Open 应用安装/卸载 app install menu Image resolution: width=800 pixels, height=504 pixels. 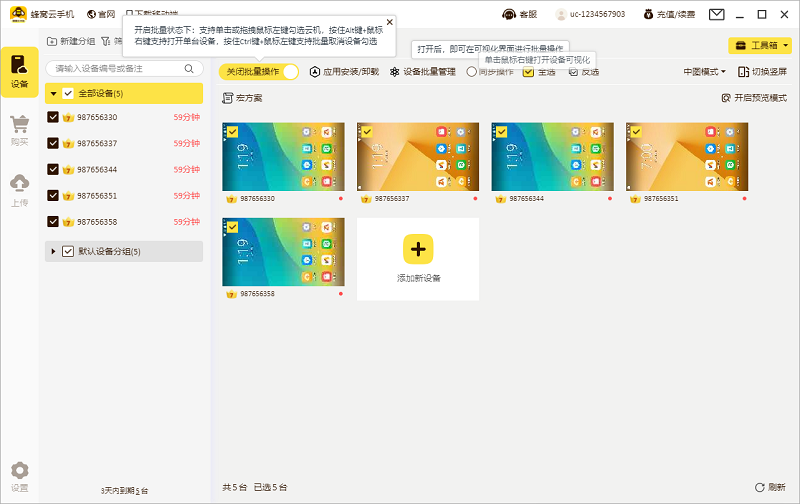[x=344, y=72]
